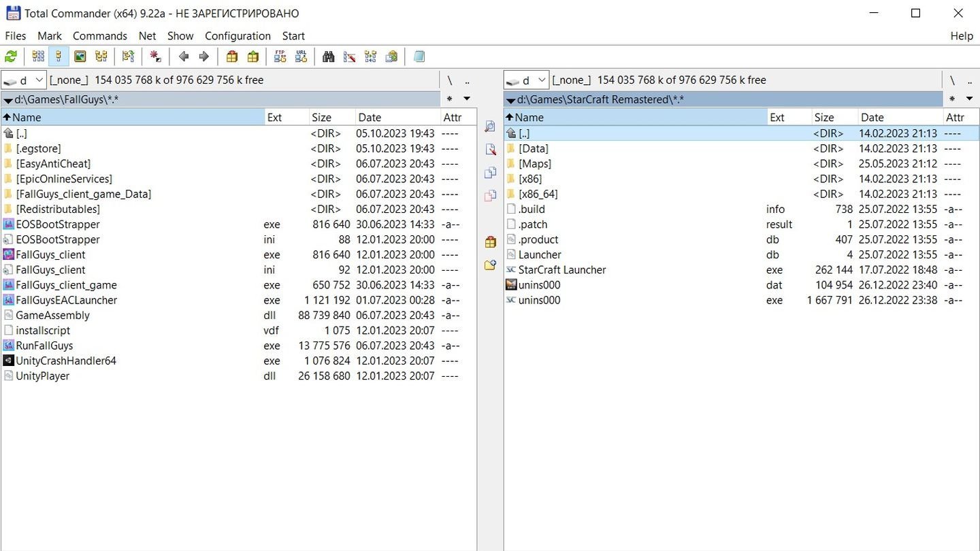Open the Commands menu
This screenshot has width=980, height=551.
[x=100, y=36]
